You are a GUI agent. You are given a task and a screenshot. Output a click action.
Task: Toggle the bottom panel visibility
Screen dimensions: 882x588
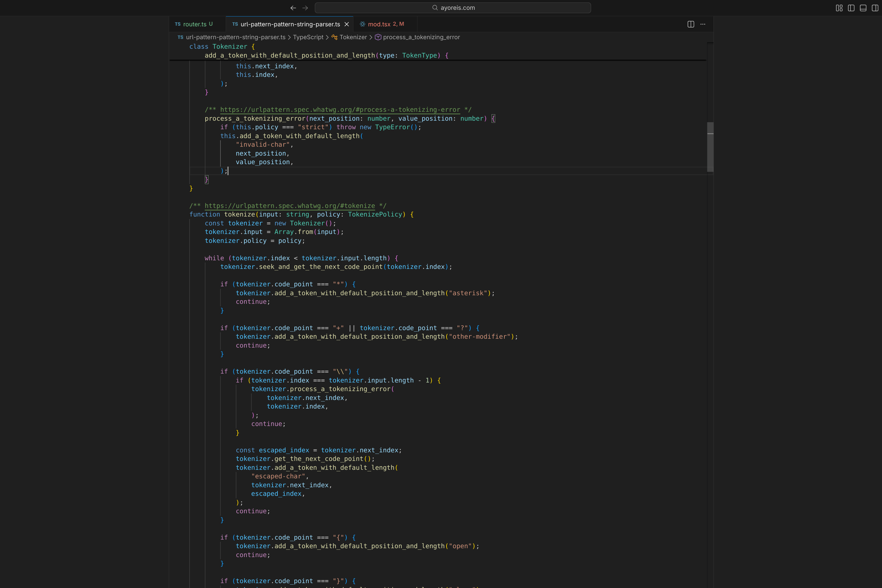point(863,8)
